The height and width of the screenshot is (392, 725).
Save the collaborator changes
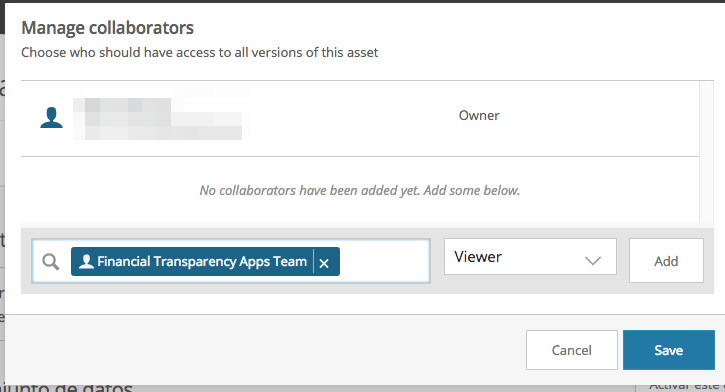669,350
